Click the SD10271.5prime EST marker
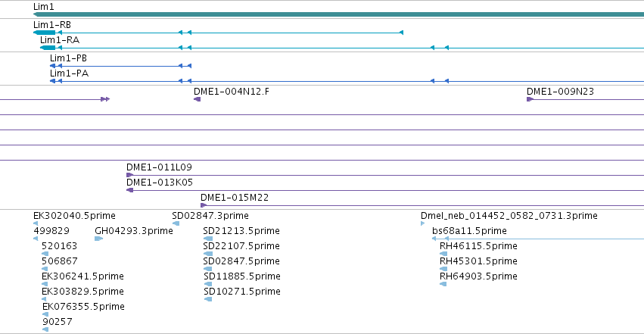Image resolution: width=644 pixels, height=334 pixels. pyautogui.click(x=208, y=299)
